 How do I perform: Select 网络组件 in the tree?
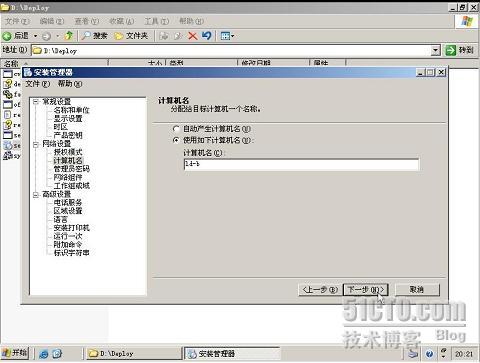pyautogui.click(x=68, y=177)
